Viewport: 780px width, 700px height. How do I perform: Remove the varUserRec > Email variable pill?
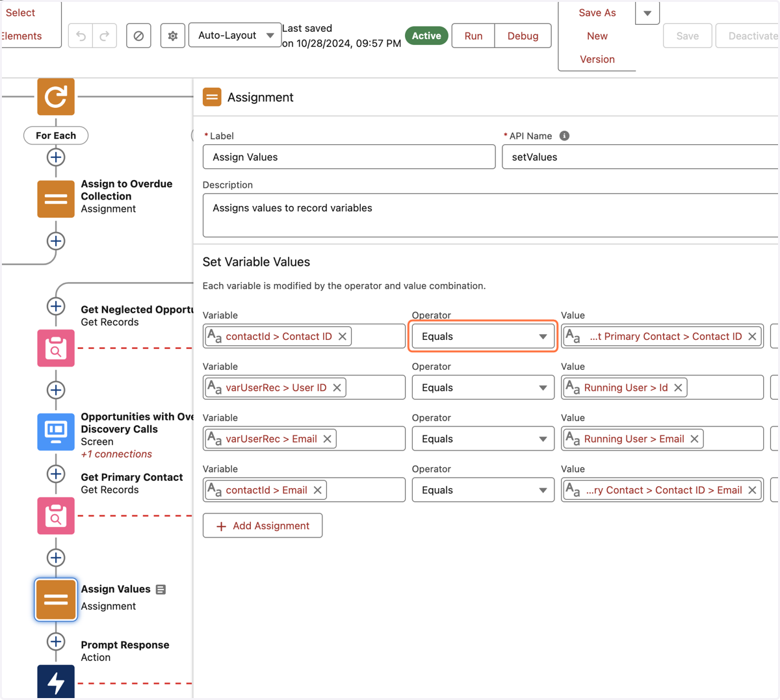pos(328,439)
